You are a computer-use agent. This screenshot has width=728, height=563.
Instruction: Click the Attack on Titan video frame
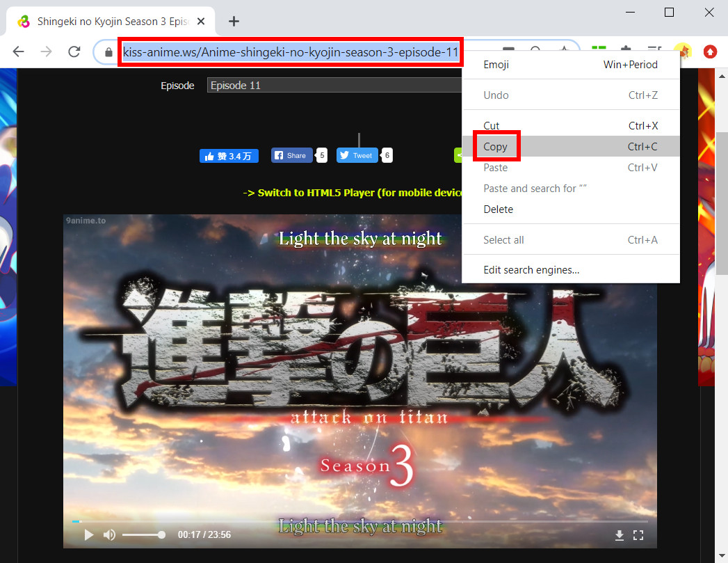click(359, 381)
